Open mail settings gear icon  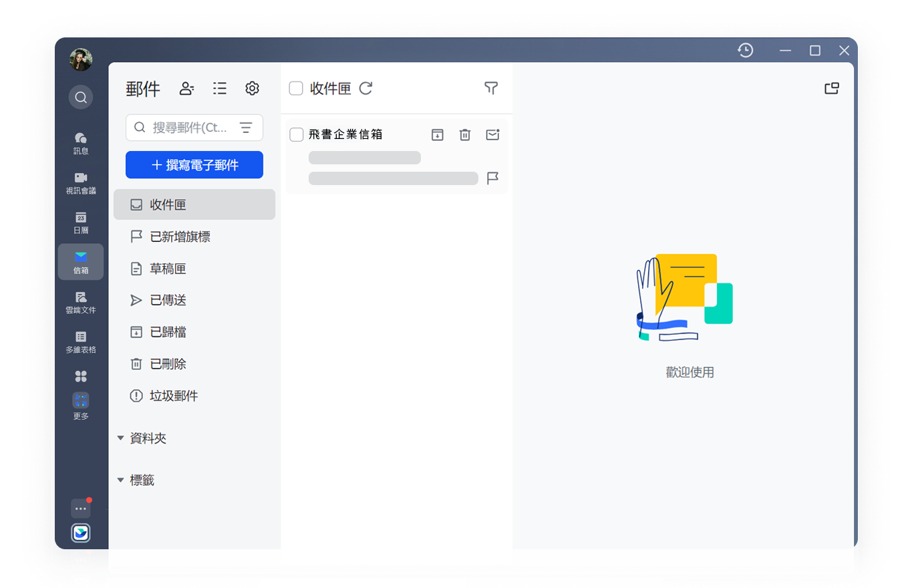point(252,88)
